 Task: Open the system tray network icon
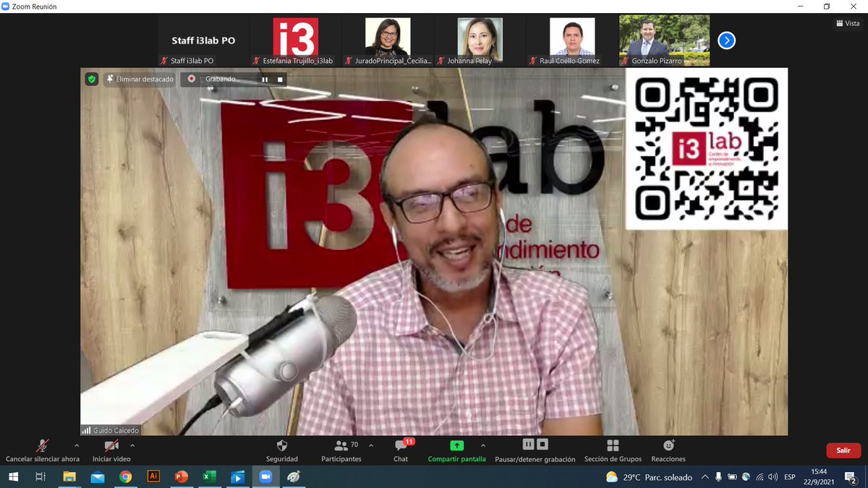point(759,477)
